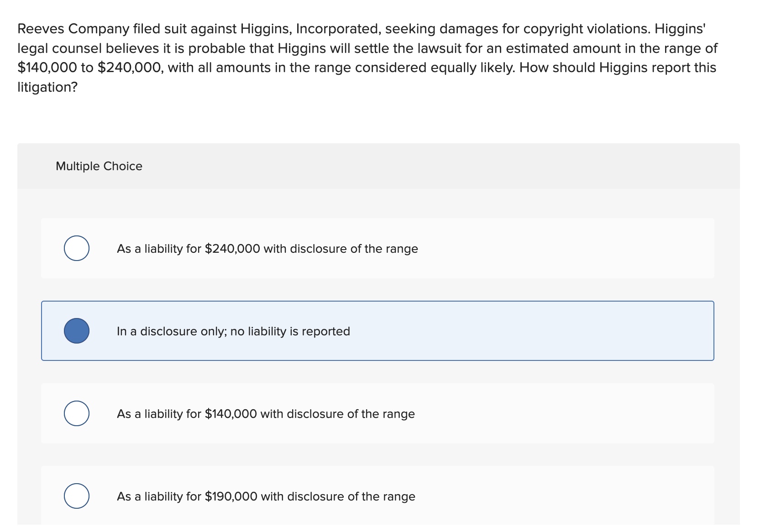Choose the $140,000 liability radio button

(77, 413)
